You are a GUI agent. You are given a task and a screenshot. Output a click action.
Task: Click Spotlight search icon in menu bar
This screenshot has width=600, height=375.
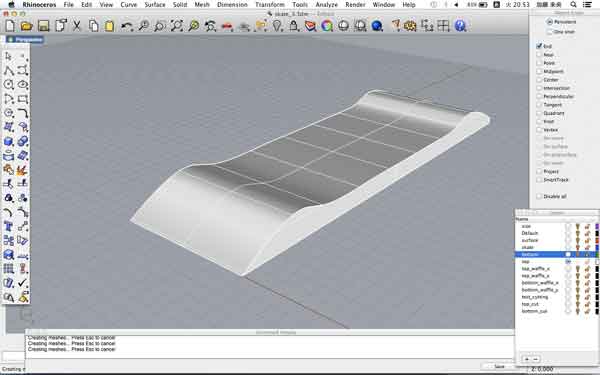(x=573, y=5)
